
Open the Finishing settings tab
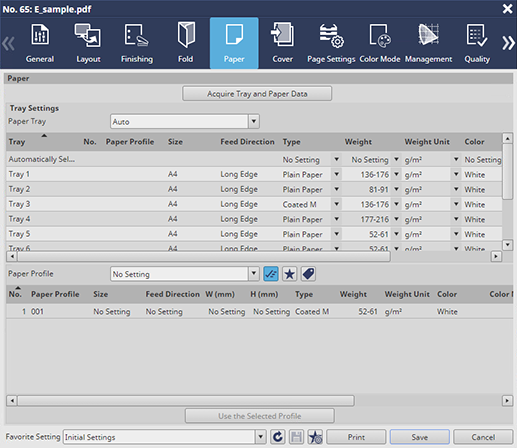(137, 43)
